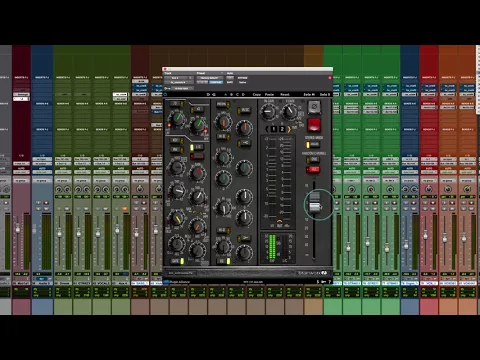480x360 pixels.
Task: Click the large red mute button
Action: tap(314, 125)
